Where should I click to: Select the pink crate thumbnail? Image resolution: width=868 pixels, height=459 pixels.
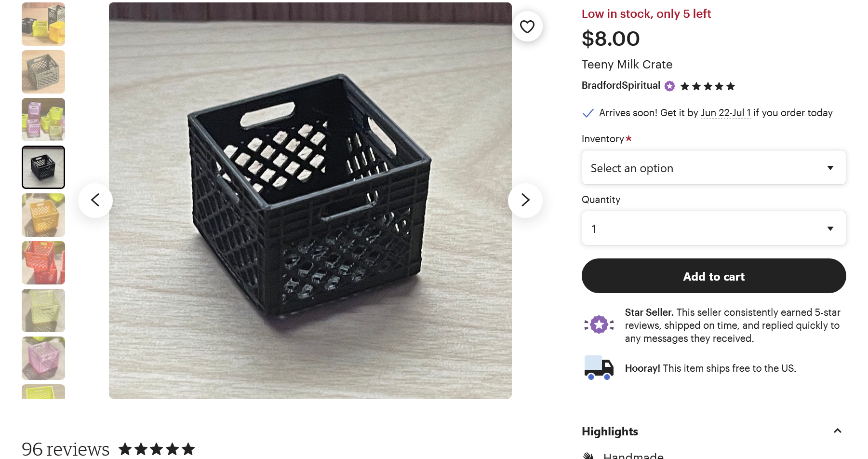(x=43, y=358)
